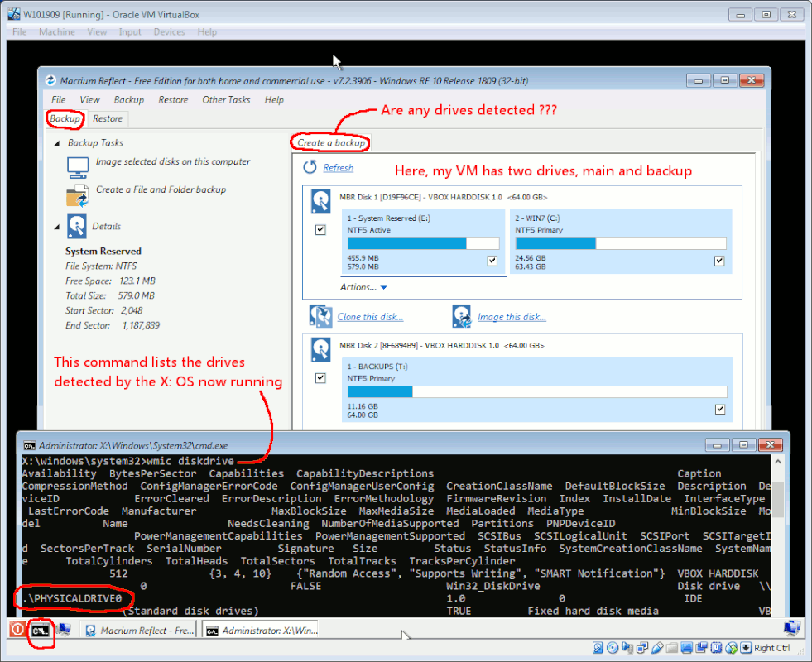Select the BACKUPS (T:) partition block

point(537,390)
